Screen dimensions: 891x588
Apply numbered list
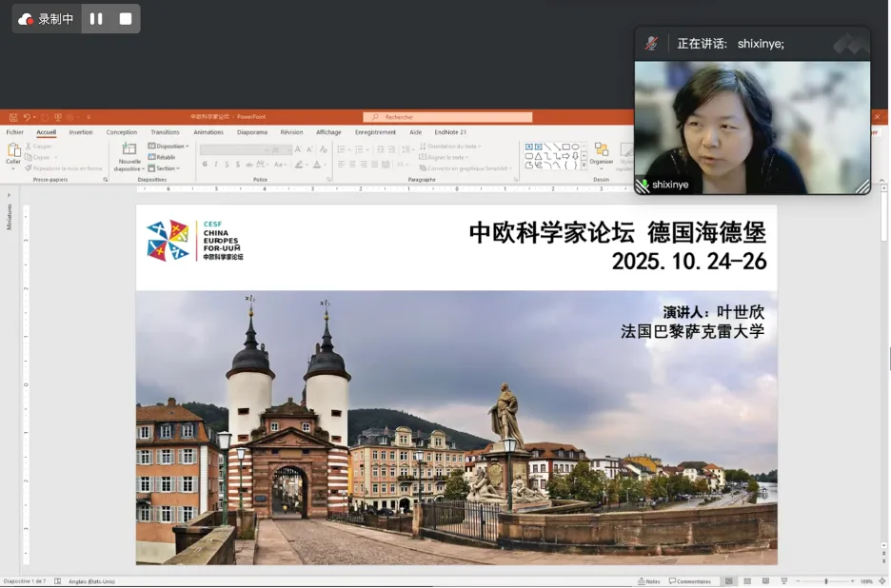point(359,149)
